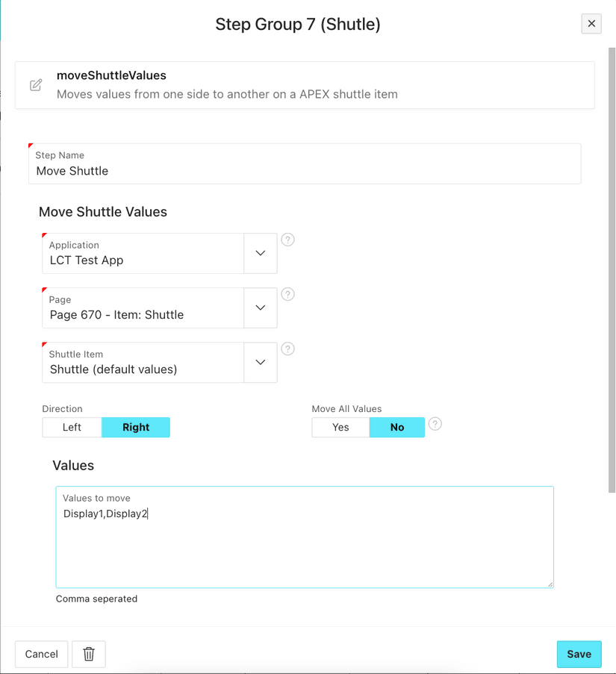Expand the Application dropdown arrow

click(260, 253)
